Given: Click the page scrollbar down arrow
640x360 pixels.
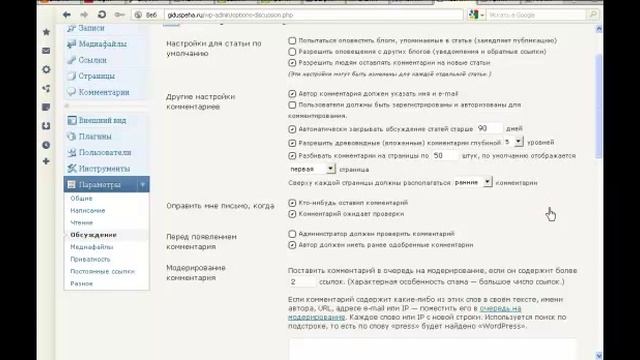Looking at the screenshot, I should point(599,356).
